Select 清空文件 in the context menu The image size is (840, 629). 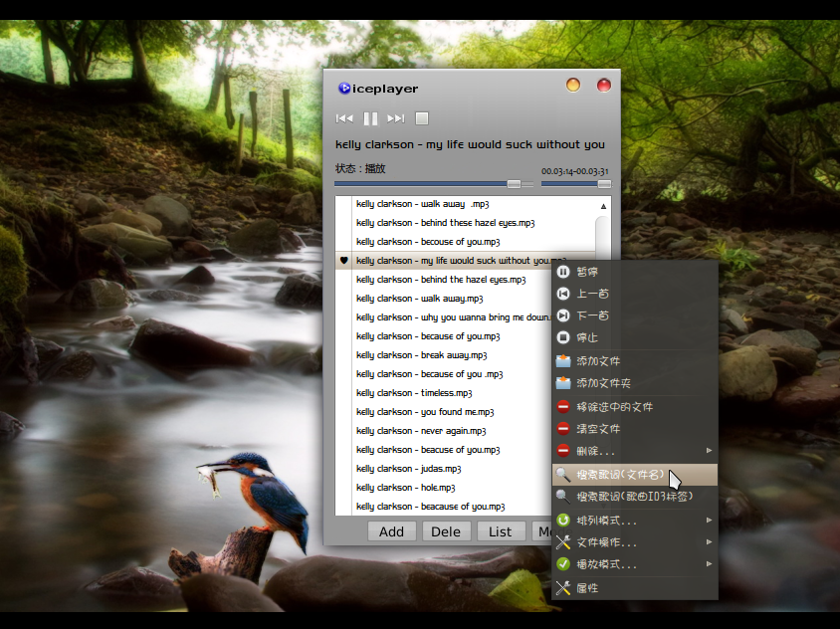point(635,429)
